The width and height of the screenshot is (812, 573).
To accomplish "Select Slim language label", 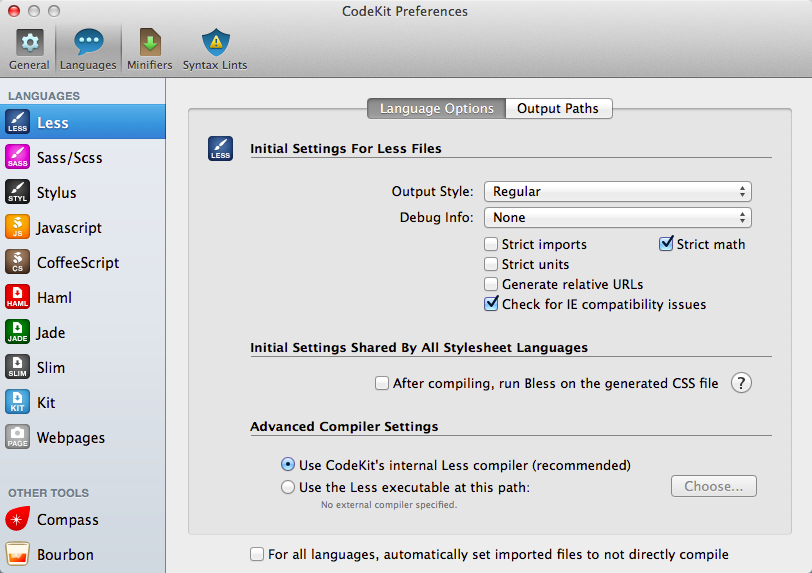I will [x=51, y=368].
